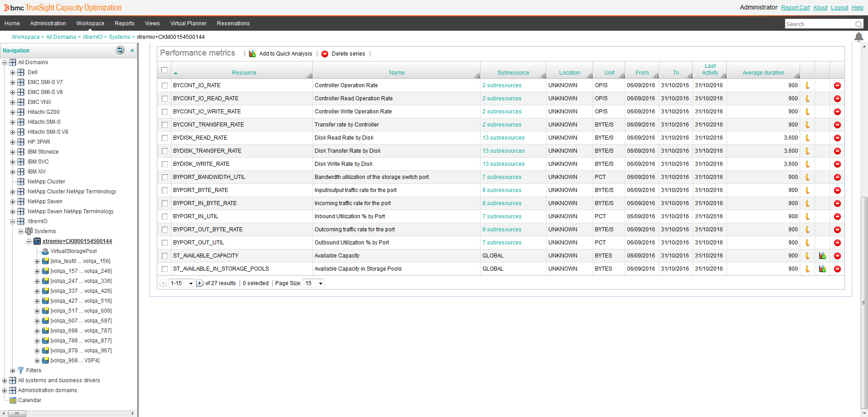Image resolution: width=868 pixels, height=417 pixels.
Task: Click the BMC TrueSight logo
Action: [63, 8]
